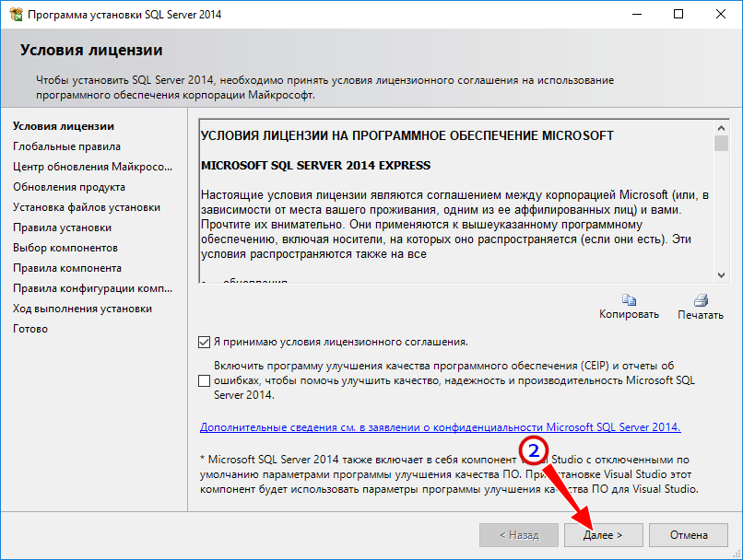Click the 'УСЛОВИЯ ЛИЦЕНЗИИ НА ПРОГРАММНОЕ ОБЕСПЕЧЕНИЕ MICROSOFT' heading
Viewport: 743px width, 560px height.
(407, 136)
